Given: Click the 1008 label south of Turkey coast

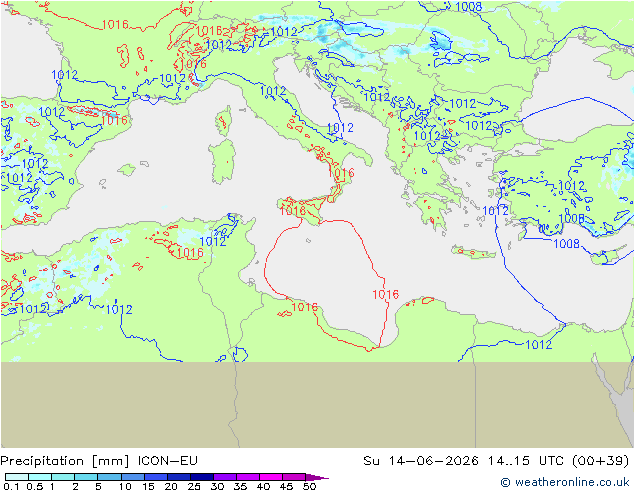Looking at the screenshot, I should click(x=566, y=244).
